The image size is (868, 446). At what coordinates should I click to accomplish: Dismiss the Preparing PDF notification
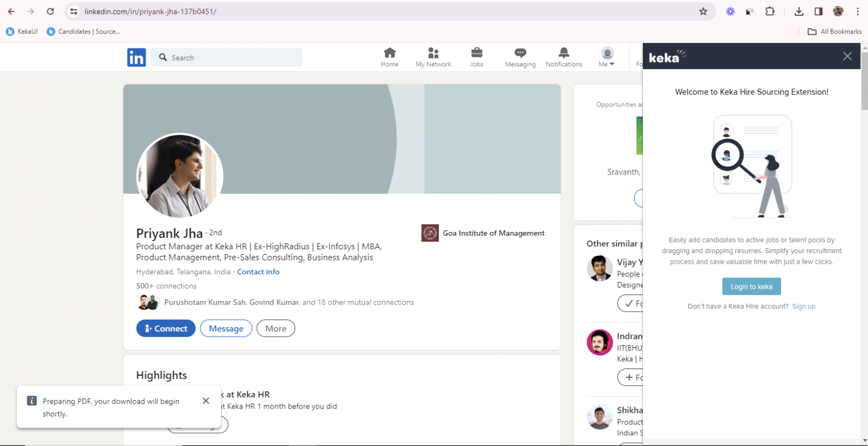point(206,401)
